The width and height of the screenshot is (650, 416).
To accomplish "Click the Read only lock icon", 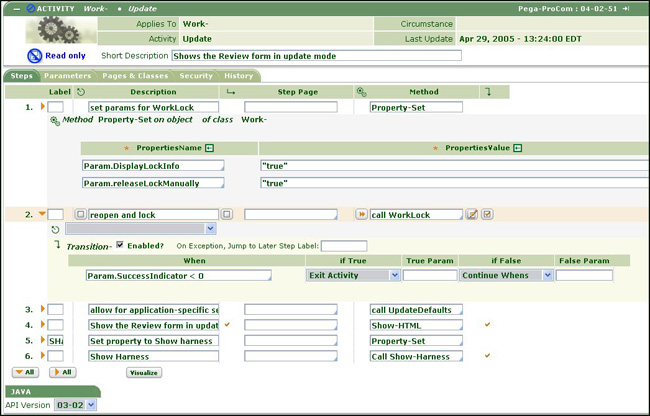I will 34,56.
